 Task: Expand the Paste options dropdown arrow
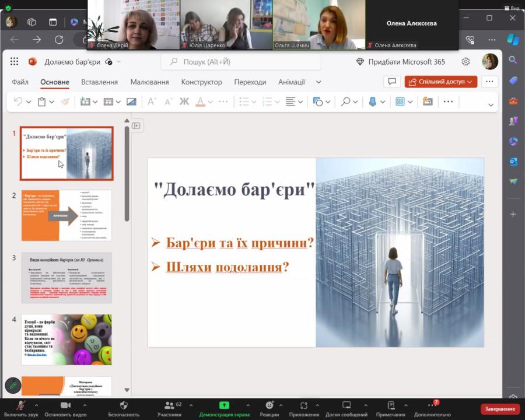(51, 102)
